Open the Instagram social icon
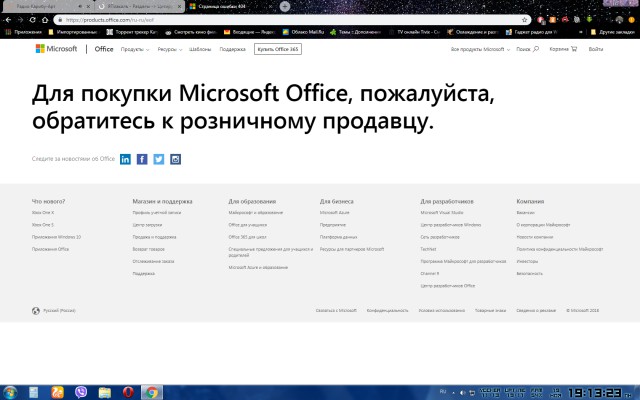 176,159
